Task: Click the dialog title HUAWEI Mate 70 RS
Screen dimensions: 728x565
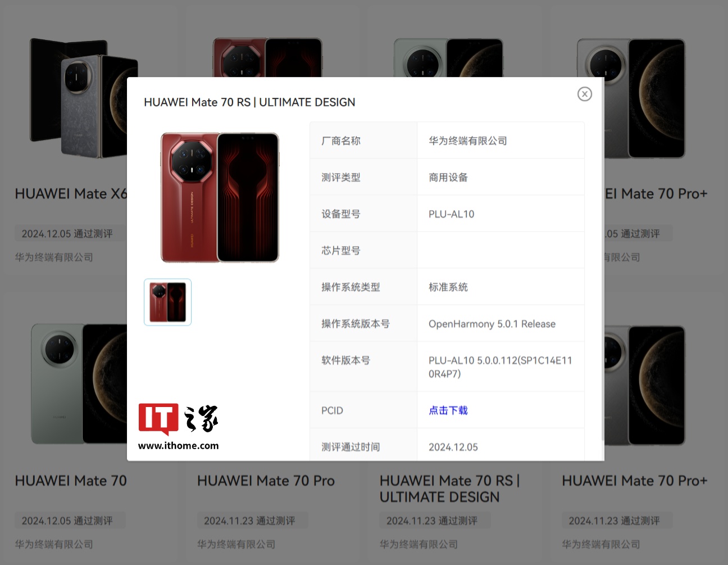Action: (x=197, y=102)
